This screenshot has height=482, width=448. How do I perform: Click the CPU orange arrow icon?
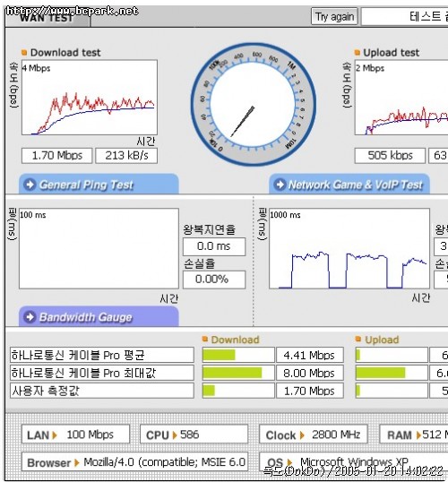[x=175, y=435]
